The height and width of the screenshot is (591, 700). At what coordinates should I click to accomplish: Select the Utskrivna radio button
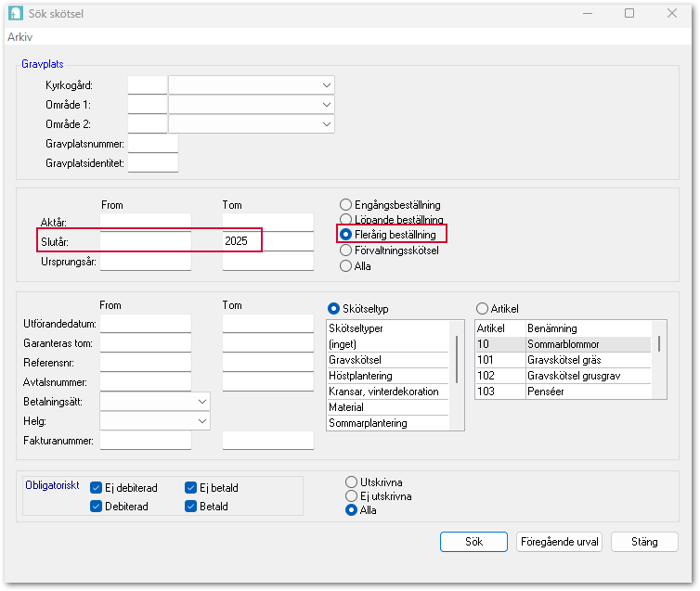pos(351,482)
